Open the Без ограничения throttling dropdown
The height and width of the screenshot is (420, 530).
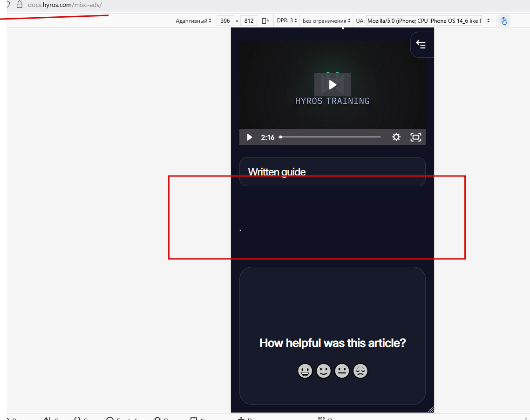tap(326, 20)
